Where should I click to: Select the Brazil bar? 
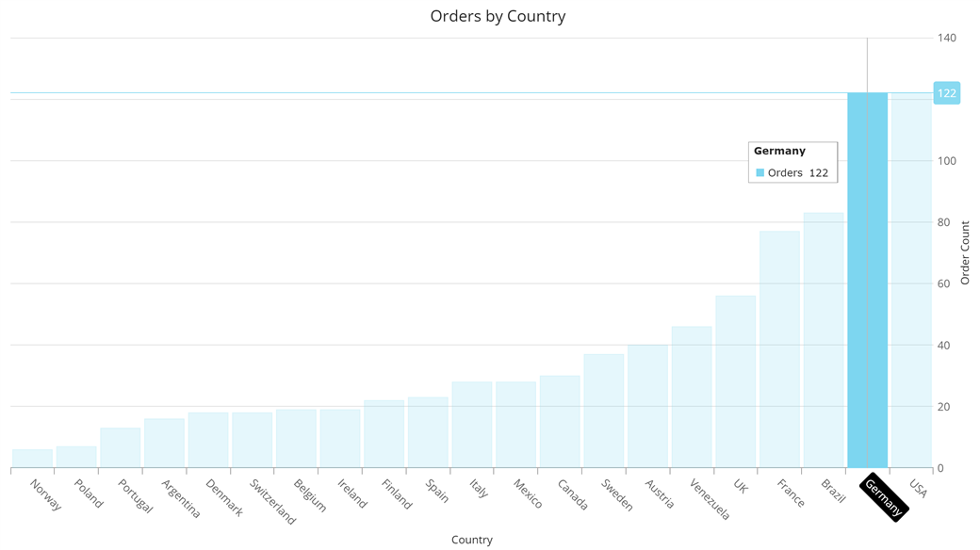pos(823,341)
